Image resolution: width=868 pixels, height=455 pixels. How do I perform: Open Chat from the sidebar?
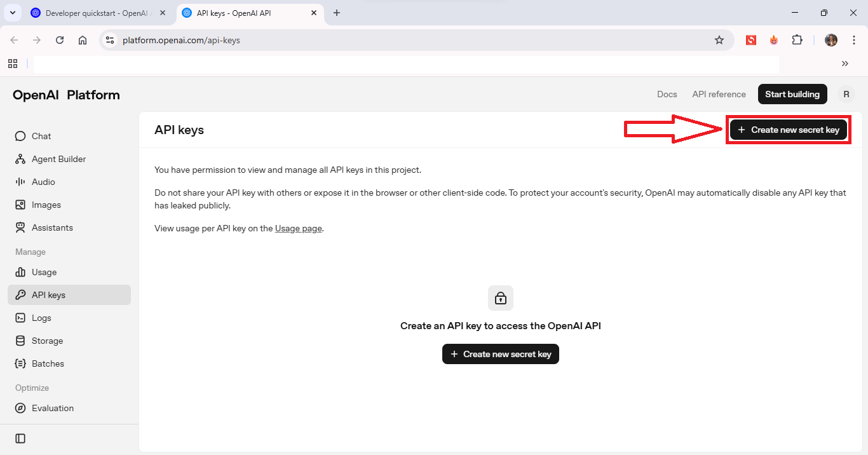[41, 136]
